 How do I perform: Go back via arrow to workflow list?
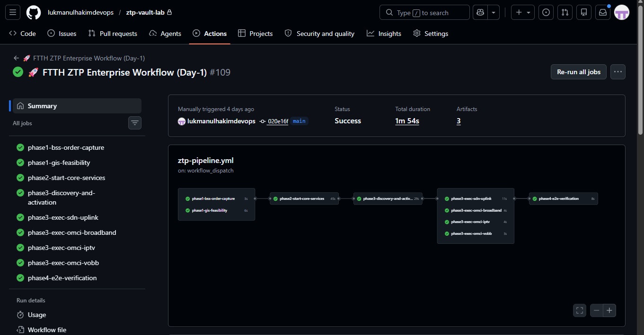point(16,58)
